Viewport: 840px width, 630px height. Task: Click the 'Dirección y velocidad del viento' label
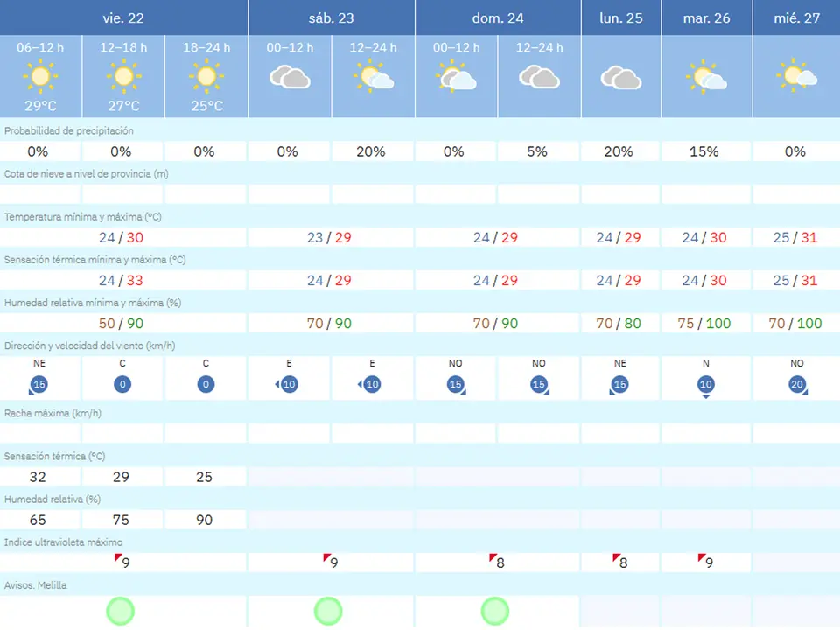pos(89,346)
